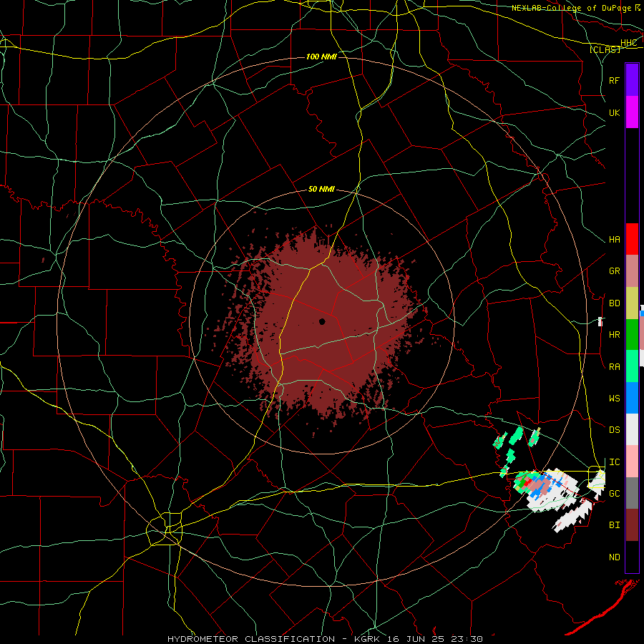The height and width of the screenshot is (644, 644).
Task: Click the RF legend label
Action: [615, 80]
